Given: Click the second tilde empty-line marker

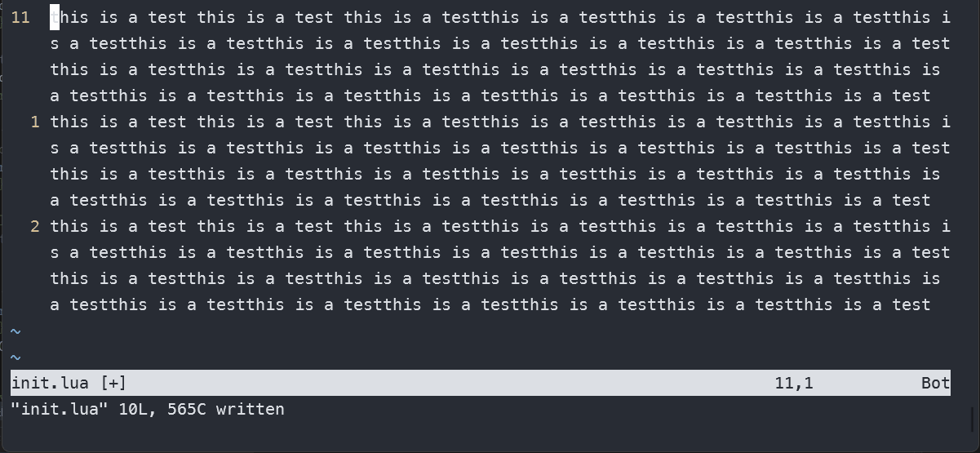Looking at the screenshot, I should point(16,358).
